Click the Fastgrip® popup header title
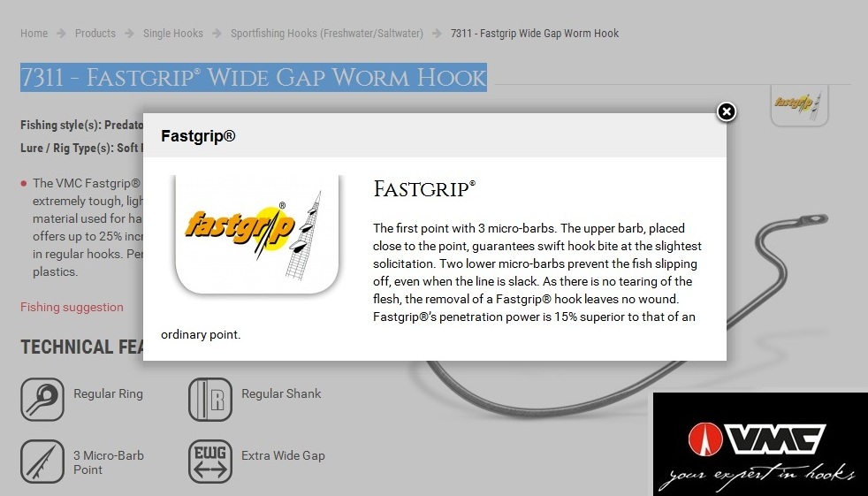This screenshot has width=868, height=496. (198, 135)
